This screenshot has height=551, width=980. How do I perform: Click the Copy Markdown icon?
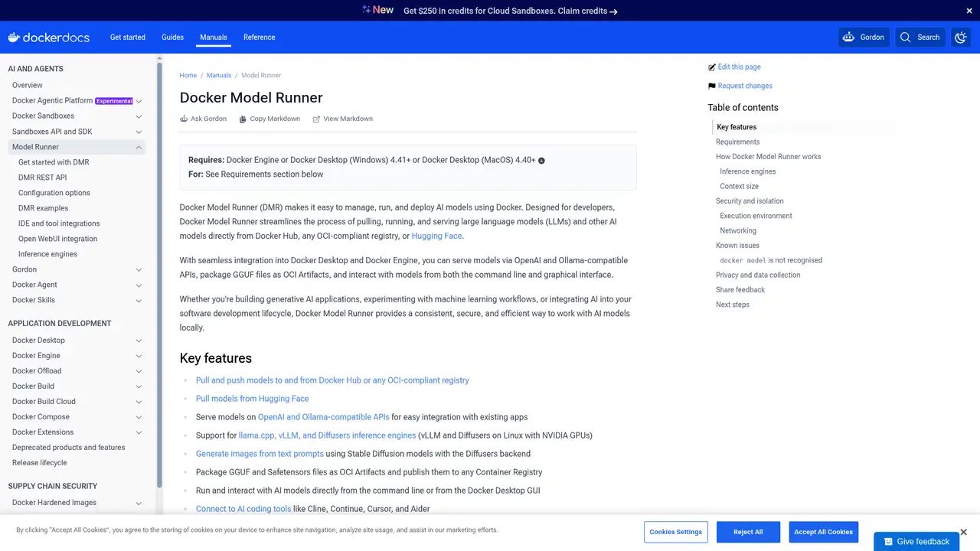[243, 119]
